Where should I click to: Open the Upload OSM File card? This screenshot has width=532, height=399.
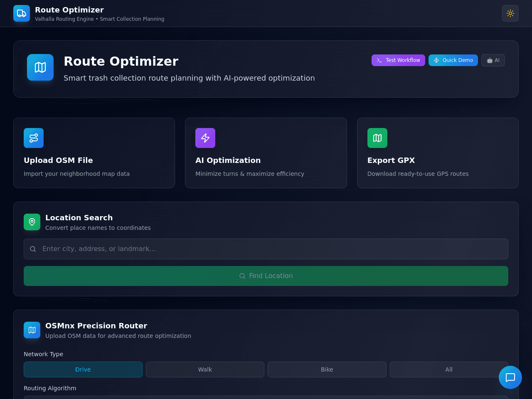tap(94, 153)
